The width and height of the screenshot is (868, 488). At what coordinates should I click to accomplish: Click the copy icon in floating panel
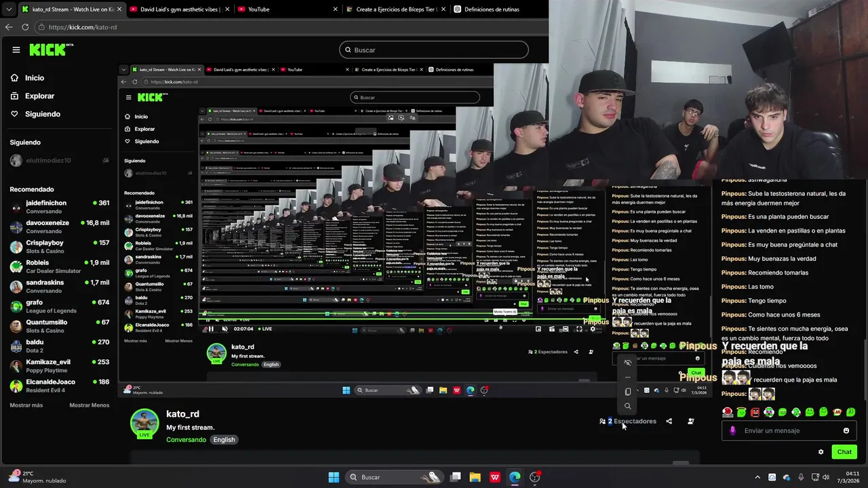627,391
